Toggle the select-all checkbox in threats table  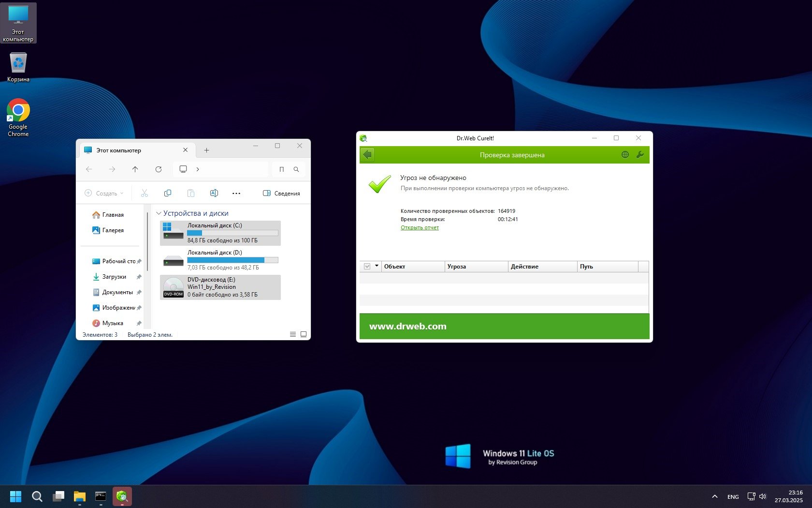tap(367, 267)
